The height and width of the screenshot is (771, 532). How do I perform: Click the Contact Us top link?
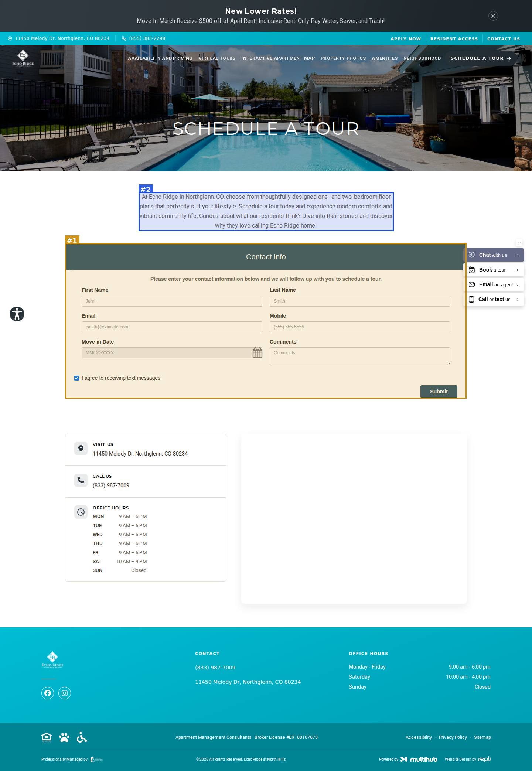(504, 39)
